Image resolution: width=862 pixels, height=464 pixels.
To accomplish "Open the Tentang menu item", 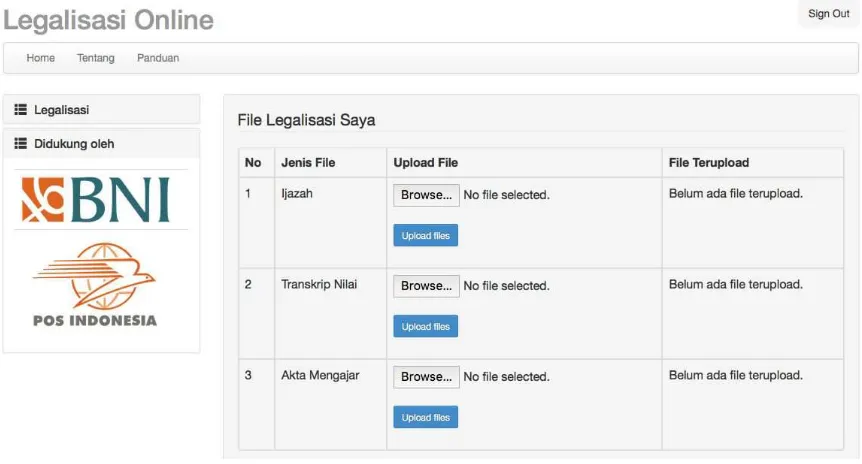I will tap(96, 58).
